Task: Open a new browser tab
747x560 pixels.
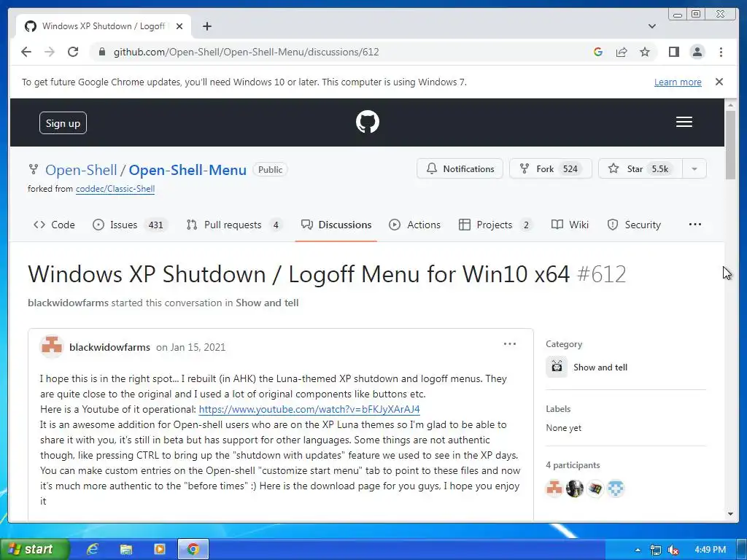Action: [x=206, y=26]
